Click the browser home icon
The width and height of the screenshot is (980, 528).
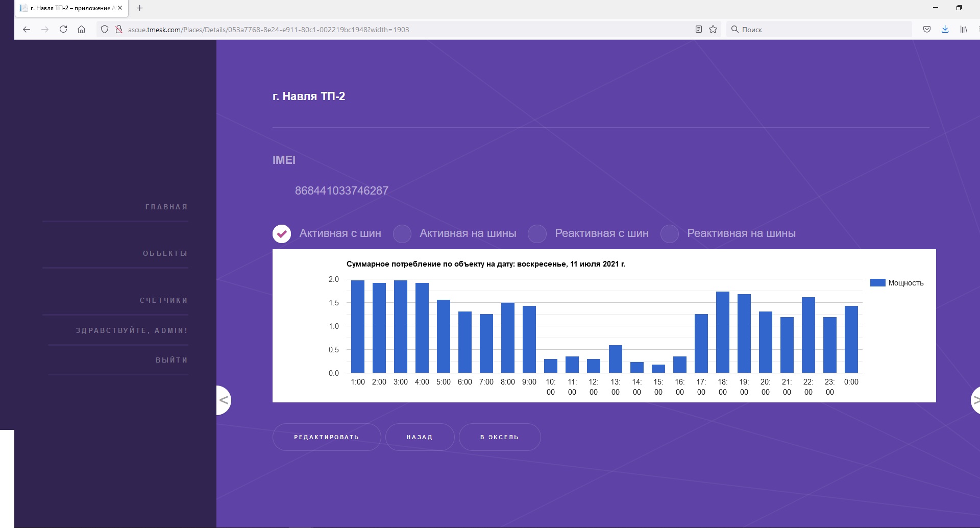coord(81,30)
